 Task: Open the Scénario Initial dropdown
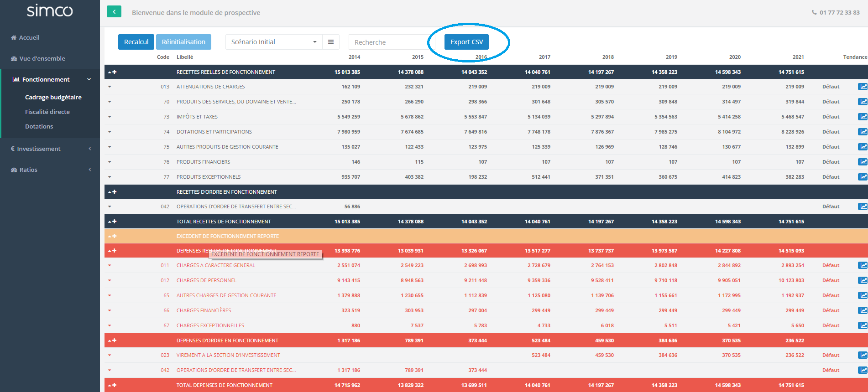(273, 42)
